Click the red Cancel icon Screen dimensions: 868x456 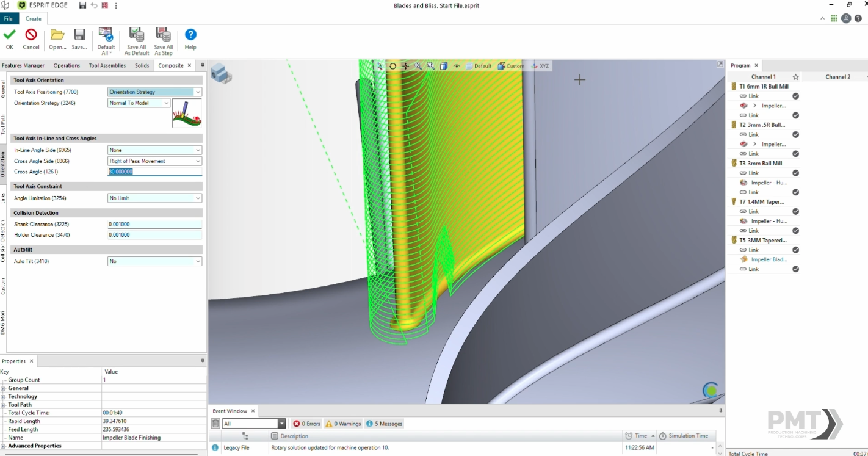[31, 35]
